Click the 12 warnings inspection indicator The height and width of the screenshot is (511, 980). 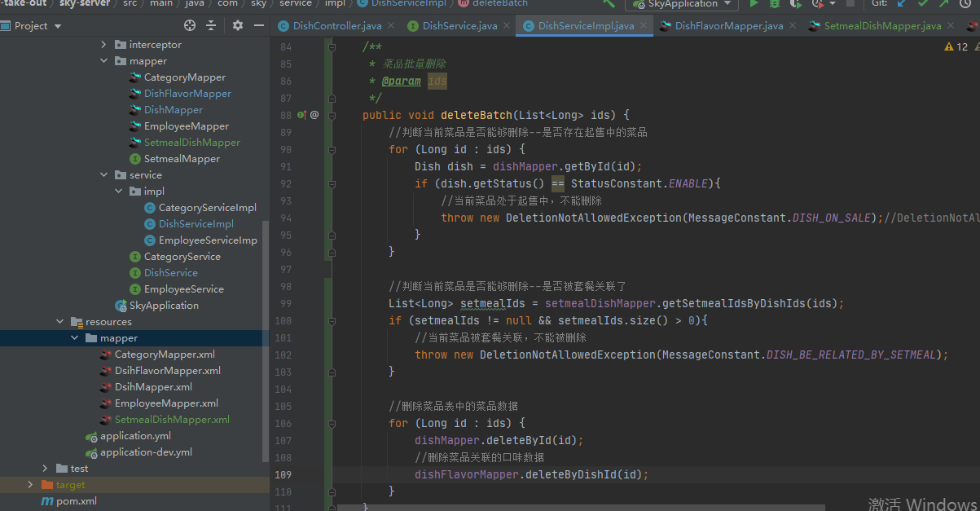coord(956,47)
